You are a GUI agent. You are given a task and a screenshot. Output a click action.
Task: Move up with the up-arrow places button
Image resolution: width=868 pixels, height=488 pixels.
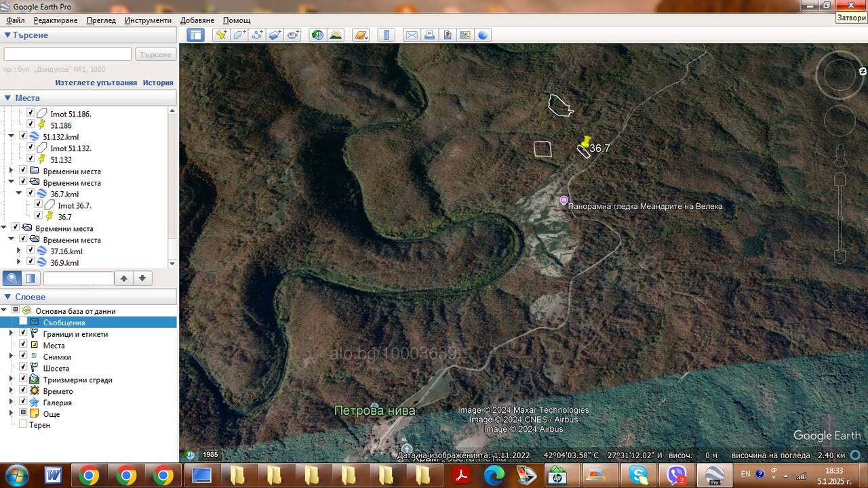(x=124, y=278)
